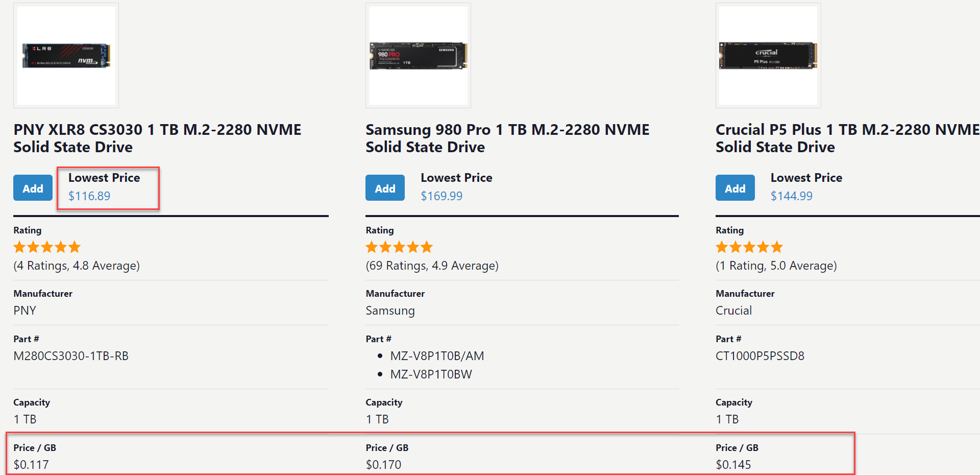Select part number MZ-V8P1T0BW
980x475 pixels.
(431, 374)
